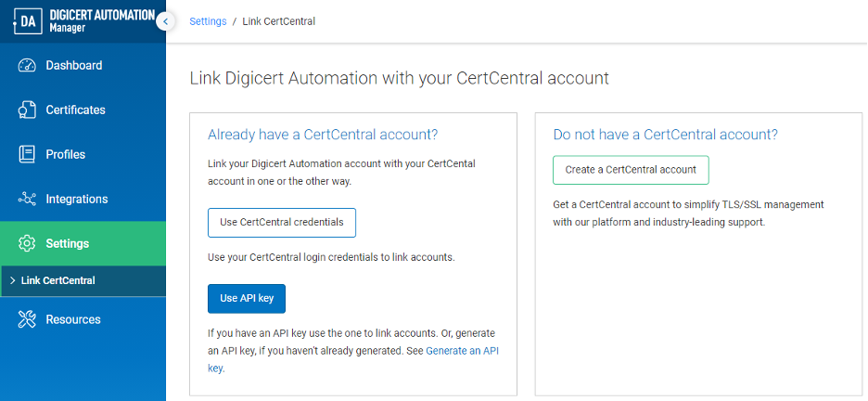The width and height of the screenshot is (868, 401).
Task: Collapse the sidebar with the chevron button
Action: (165, 21)
